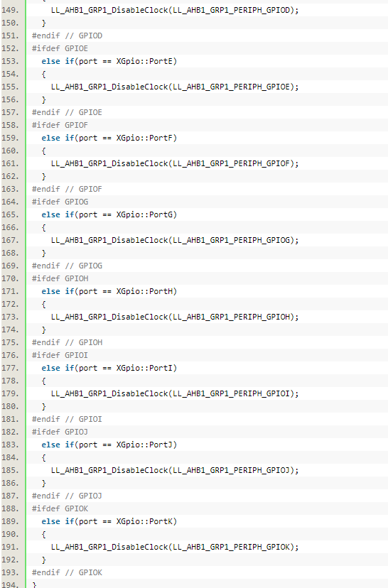The height and width of the screenshot is (588, 388).
Task: Click 'else if(port == XGpio::PortK)' line
Action: pos(109,521)
